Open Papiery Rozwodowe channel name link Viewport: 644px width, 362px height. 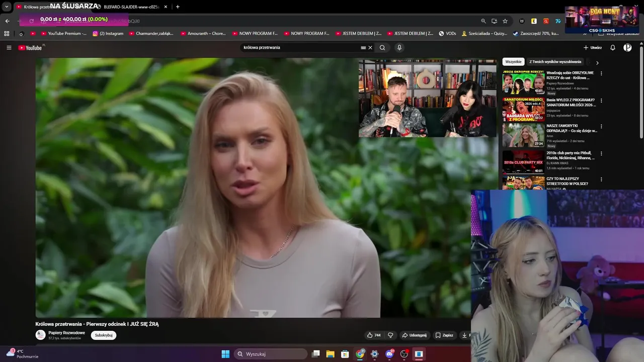pos(66,333)
